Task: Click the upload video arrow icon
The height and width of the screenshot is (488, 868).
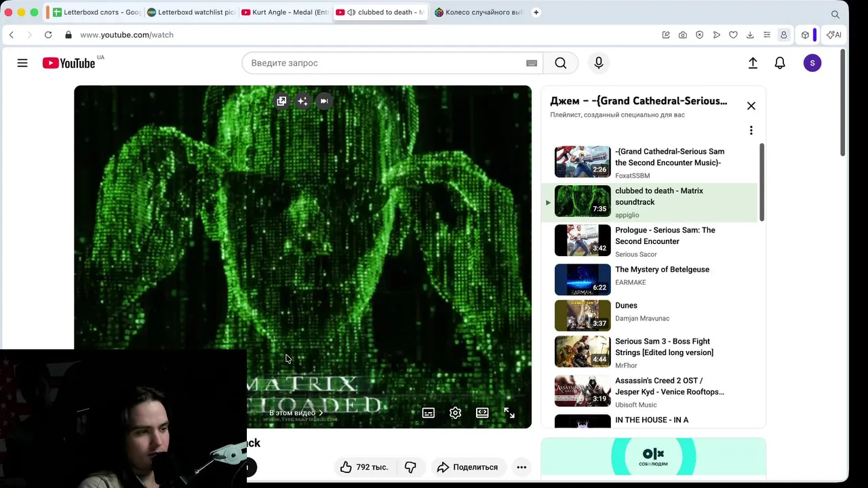Action: (x=753, y=63)
